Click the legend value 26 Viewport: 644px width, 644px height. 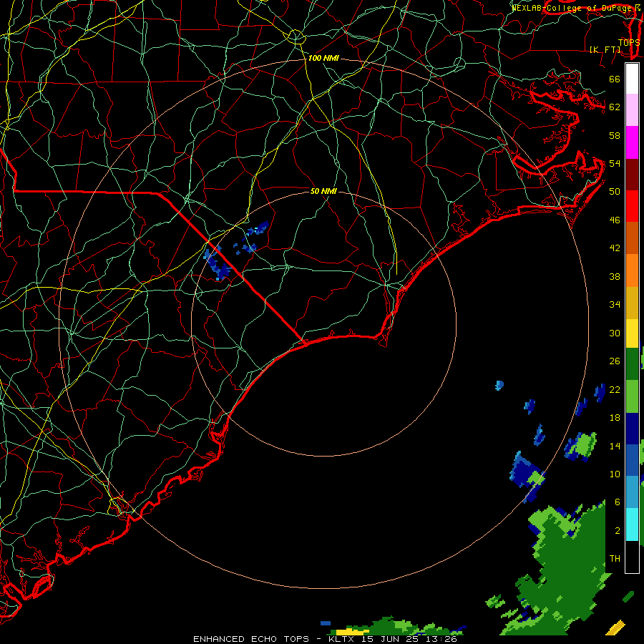[x=615, y=361]
